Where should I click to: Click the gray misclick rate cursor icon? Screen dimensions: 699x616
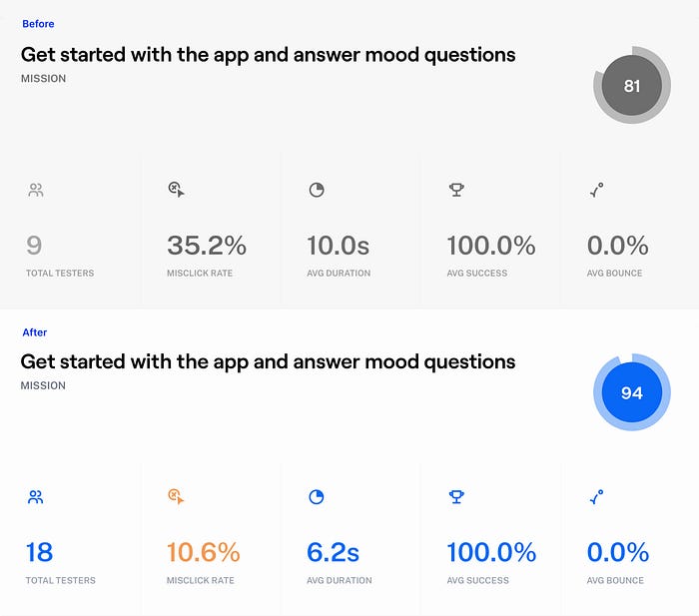coord(176,190)
